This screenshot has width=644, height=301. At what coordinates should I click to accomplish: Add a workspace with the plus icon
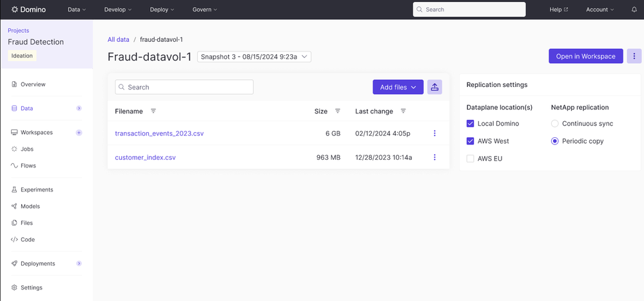coord(79,133)
